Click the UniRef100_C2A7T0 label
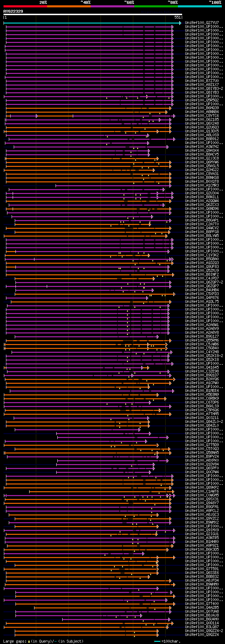 click(x=202, y=224)
